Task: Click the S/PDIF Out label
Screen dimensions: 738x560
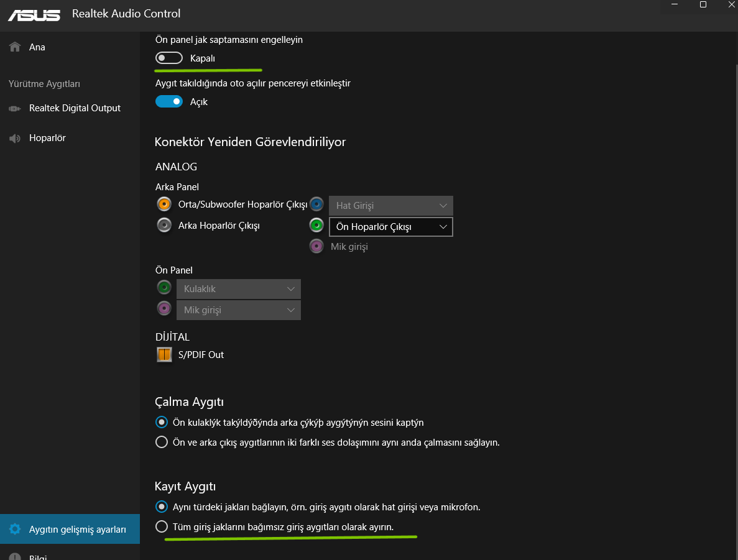Action: coord(201,355)
